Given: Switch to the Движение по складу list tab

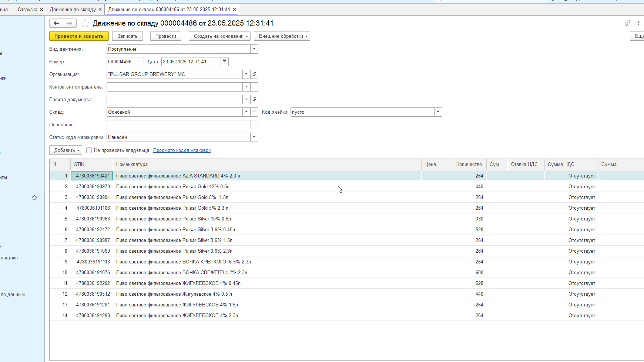Looking at the screenshot, I should (73, 9).
